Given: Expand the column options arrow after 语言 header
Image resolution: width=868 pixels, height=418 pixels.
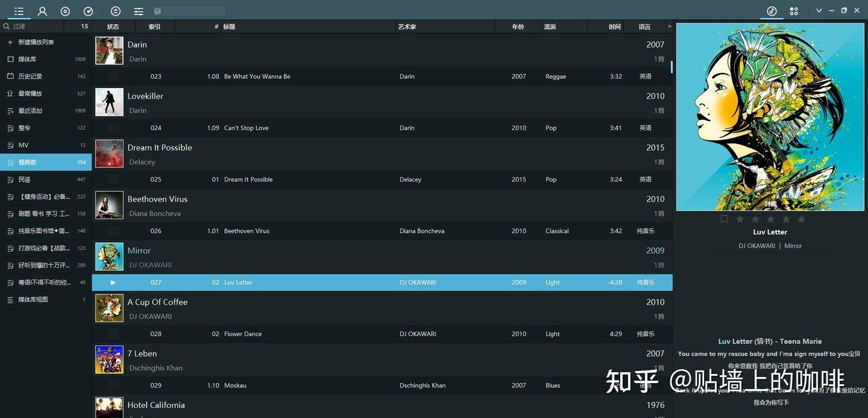Looking at the screenshot, I should point(669,26).
